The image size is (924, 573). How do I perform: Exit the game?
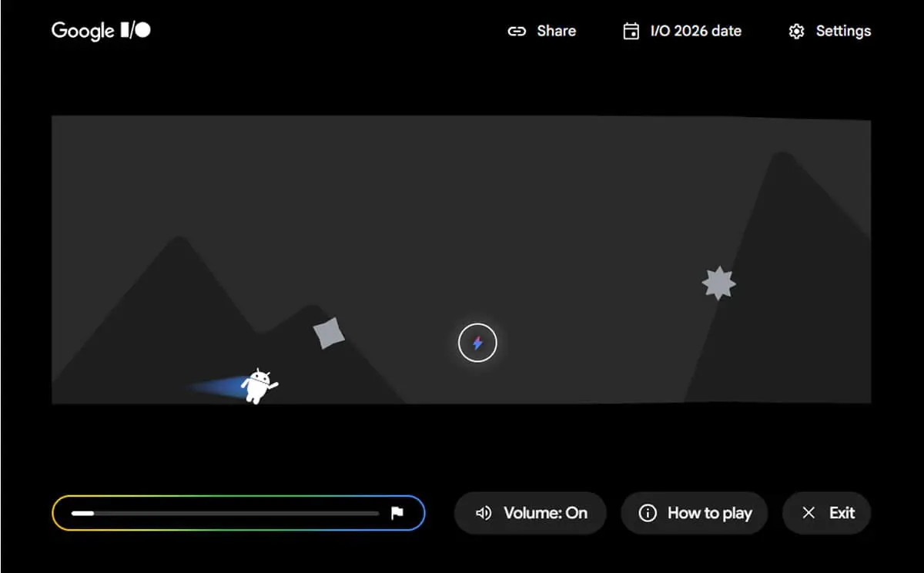(826, 513)
